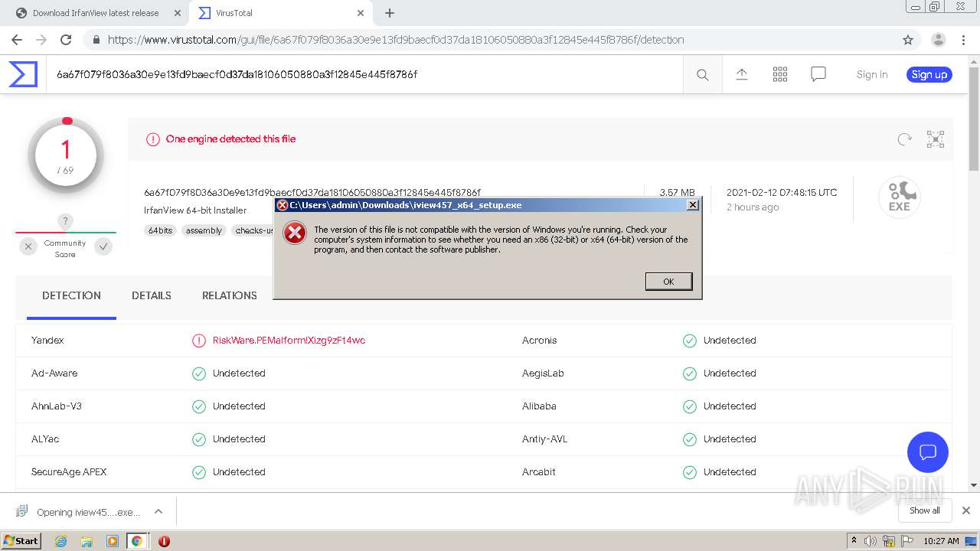Click Show all downloads
This screenshot has width=980, height=551.
pos(925,510)
